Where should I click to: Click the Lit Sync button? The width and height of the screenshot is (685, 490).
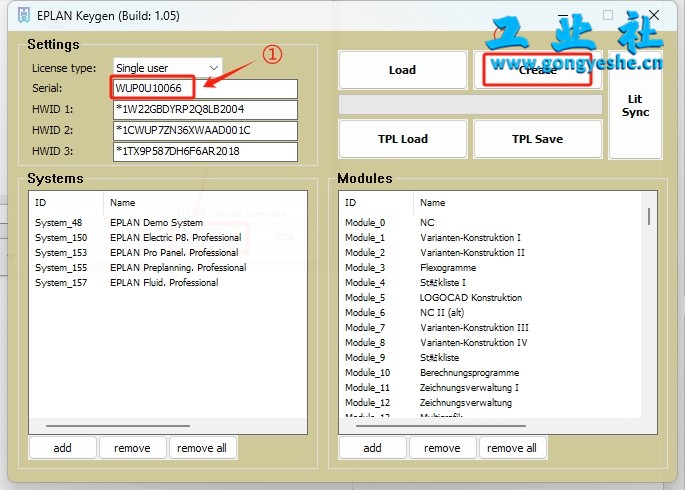[635, 105]
